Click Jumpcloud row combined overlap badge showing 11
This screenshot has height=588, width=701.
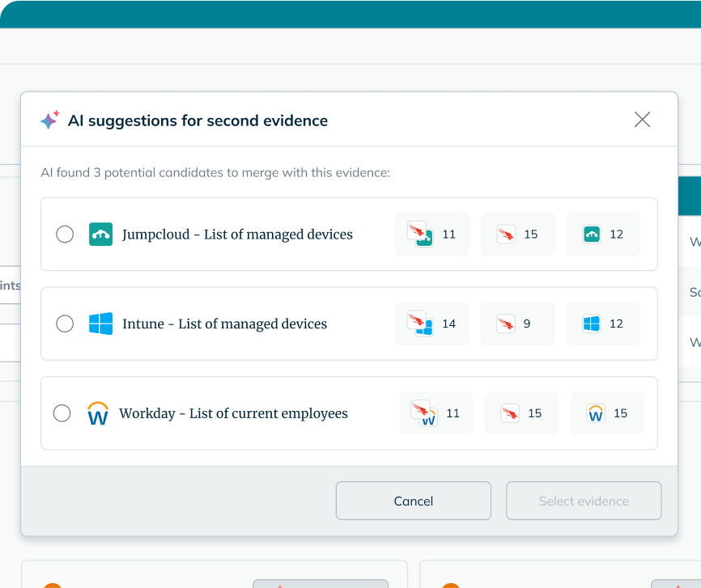click(x=432, y=234)
